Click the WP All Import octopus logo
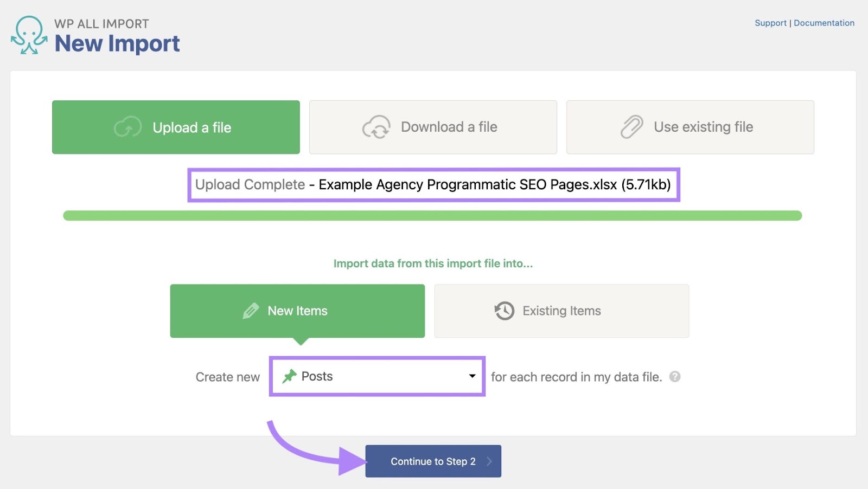The image size is (868, 489). click(28, 34)
